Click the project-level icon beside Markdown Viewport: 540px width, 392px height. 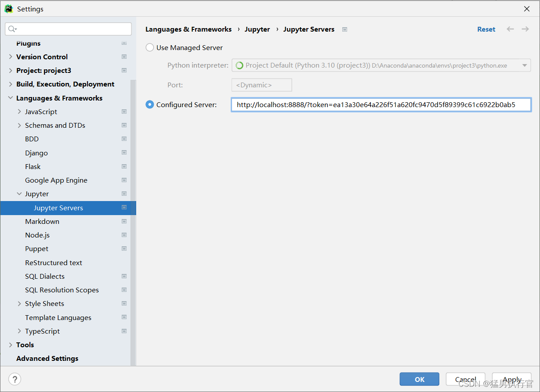pos(124,221)
